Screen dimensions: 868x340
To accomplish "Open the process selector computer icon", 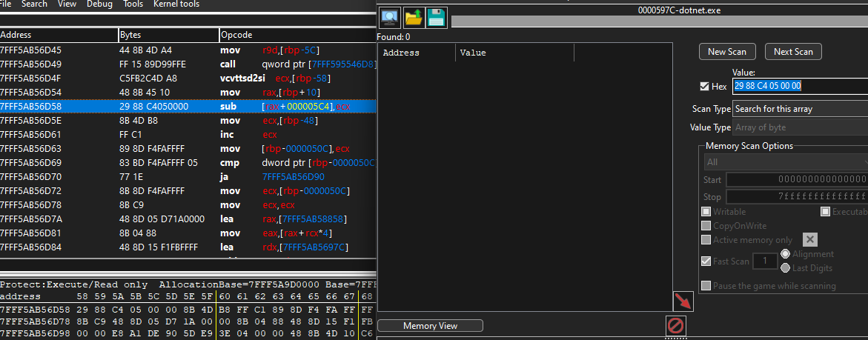I will point(390,17).
